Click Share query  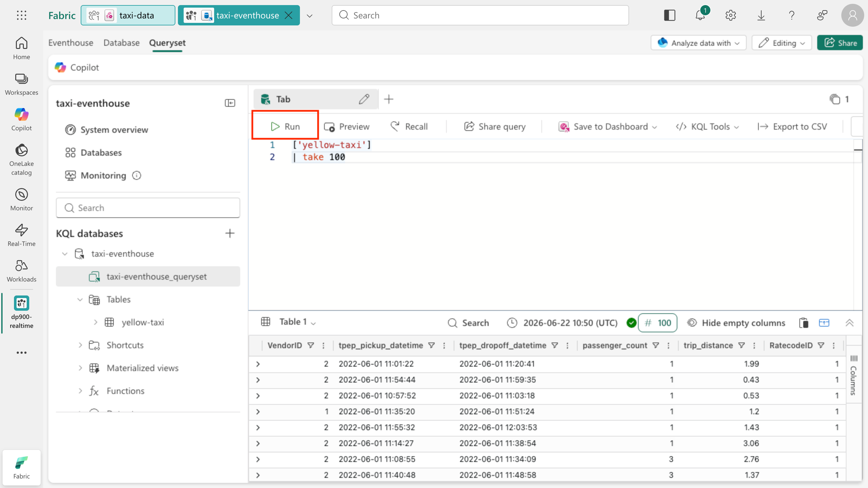(x=495, y=127)
